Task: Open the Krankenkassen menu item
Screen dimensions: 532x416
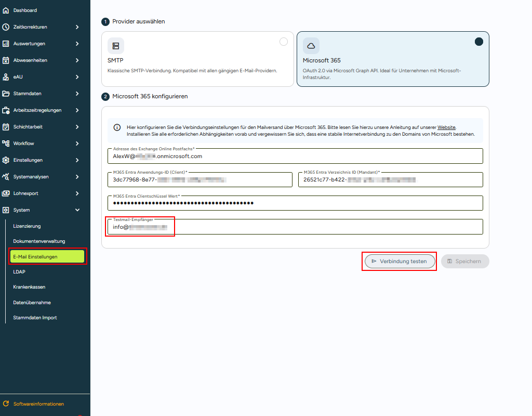Action: pyautogui.click(x=29, y=287)
